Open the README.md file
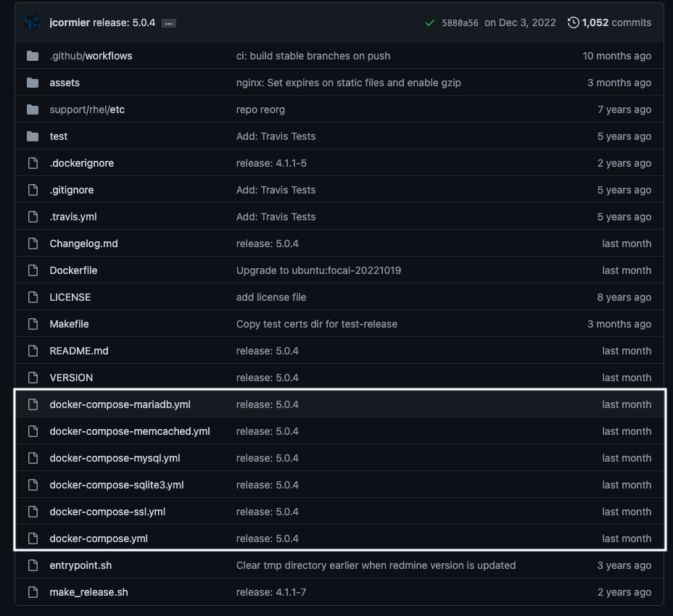 (x=79, y=351)
